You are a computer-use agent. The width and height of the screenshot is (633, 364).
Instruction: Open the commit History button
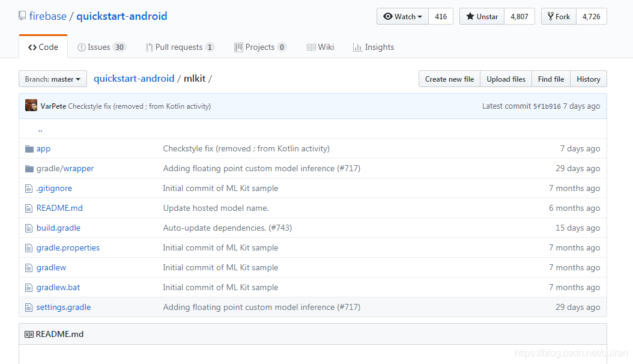[x=588, y=79]
